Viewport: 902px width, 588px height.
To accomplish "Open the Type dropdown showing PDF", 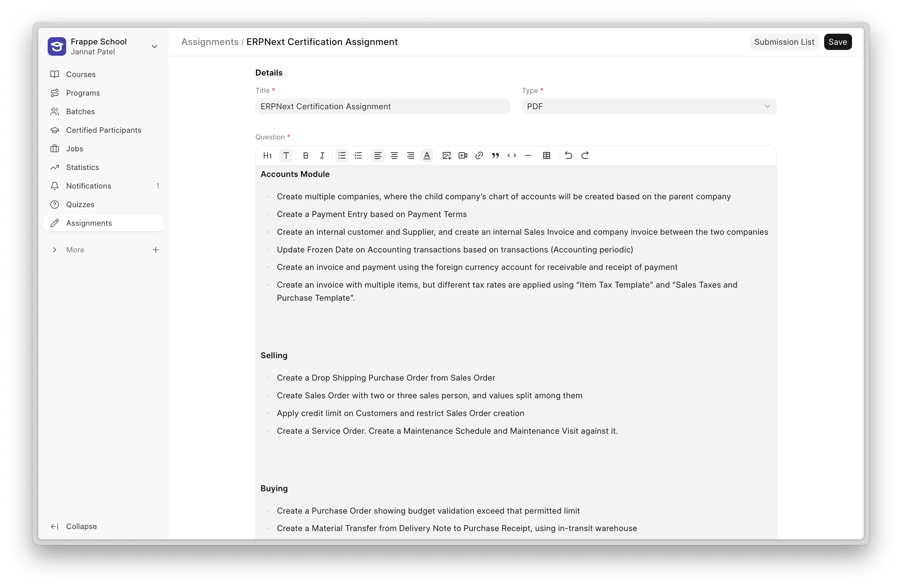I will pos(648,106).
